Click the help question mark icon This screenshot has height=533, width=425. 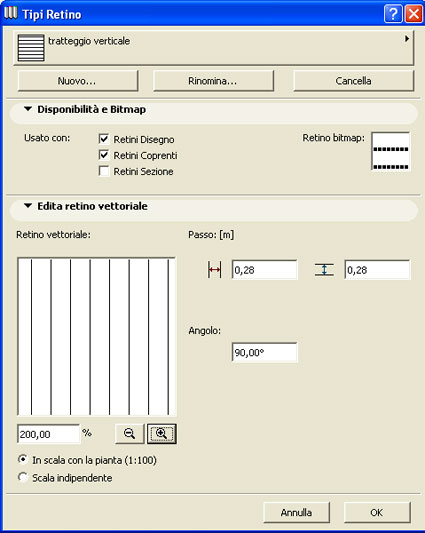click(393, 14)
